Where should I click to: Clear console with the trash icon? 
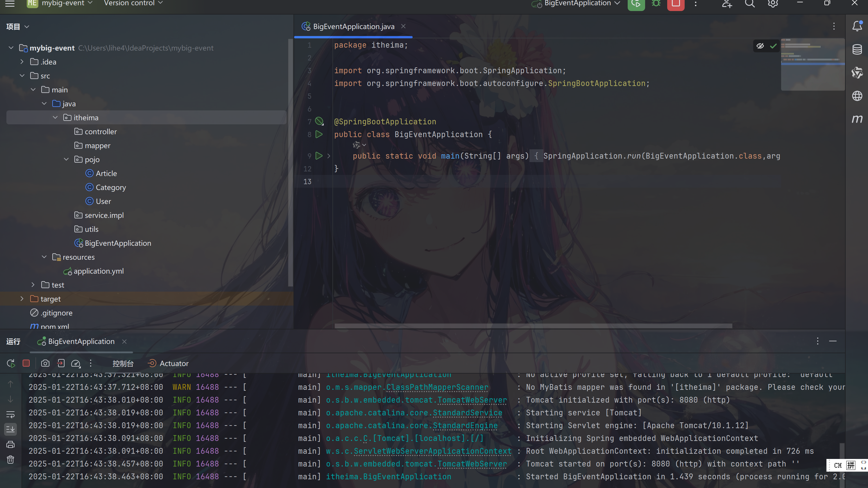10,460
